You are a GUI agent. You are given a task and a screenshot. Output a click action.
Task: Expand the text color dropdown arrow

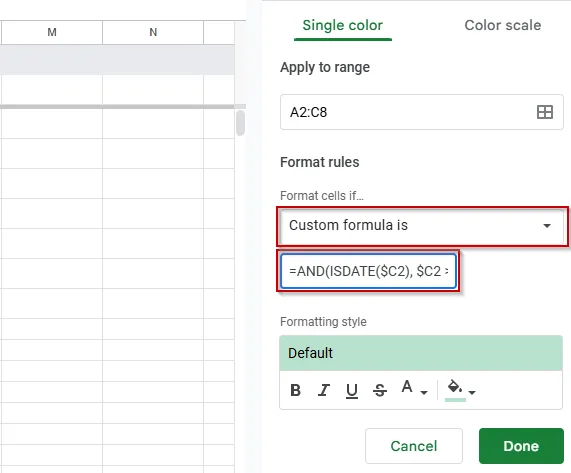(424, 393)
